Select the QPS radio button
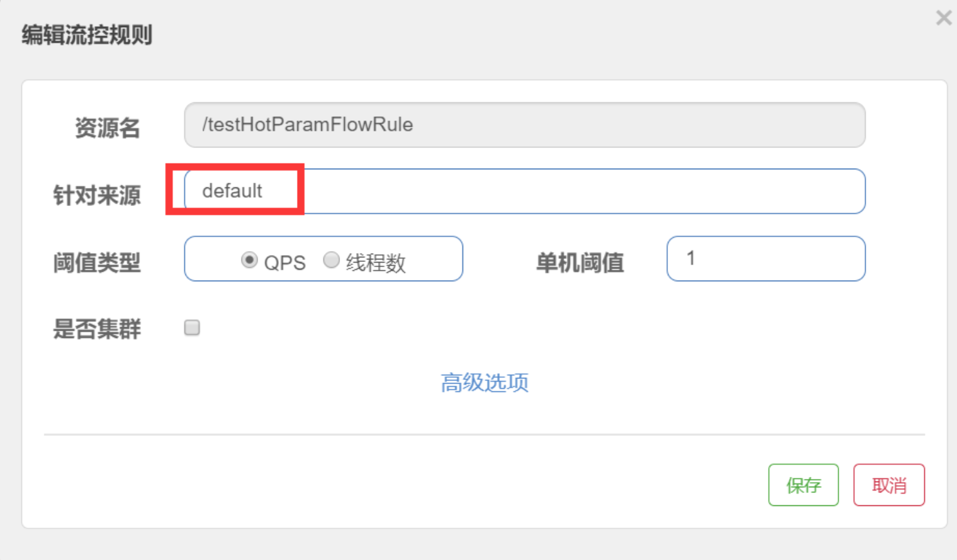The image size is (957, 560). [249, 260]
